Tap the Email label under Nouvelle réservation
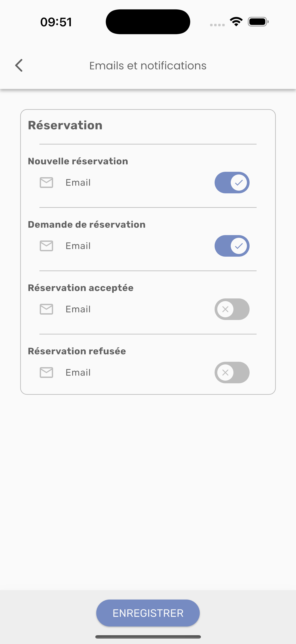The height and width of the screenshot is (644, 296). [x=78, y=183]
